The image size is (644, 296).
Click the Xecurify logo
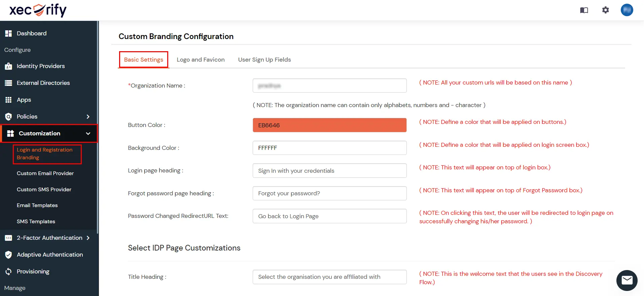coord(38,10)
